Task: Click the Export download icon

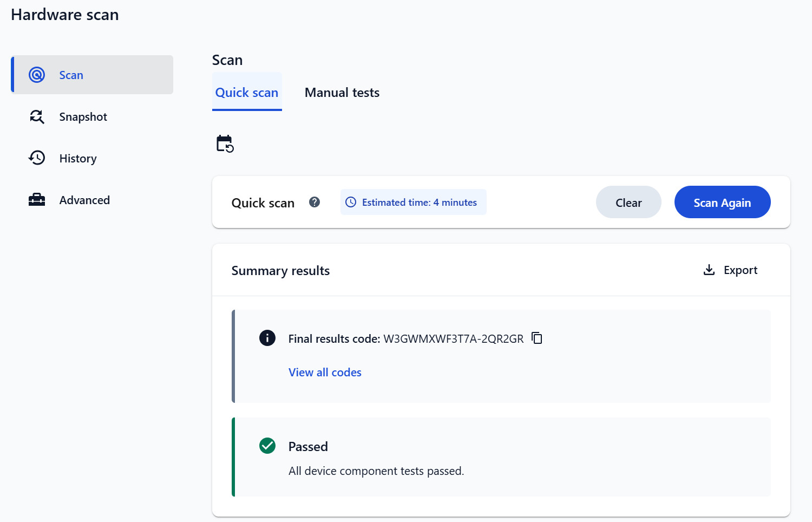Action: (709, 270)
